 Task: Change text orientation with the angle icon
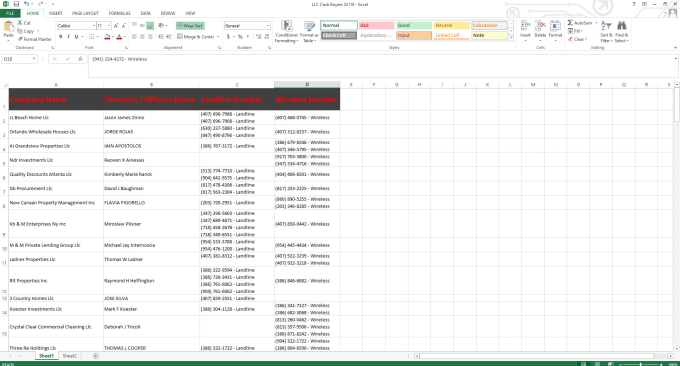pyautogui.click(x=161, y=26)
